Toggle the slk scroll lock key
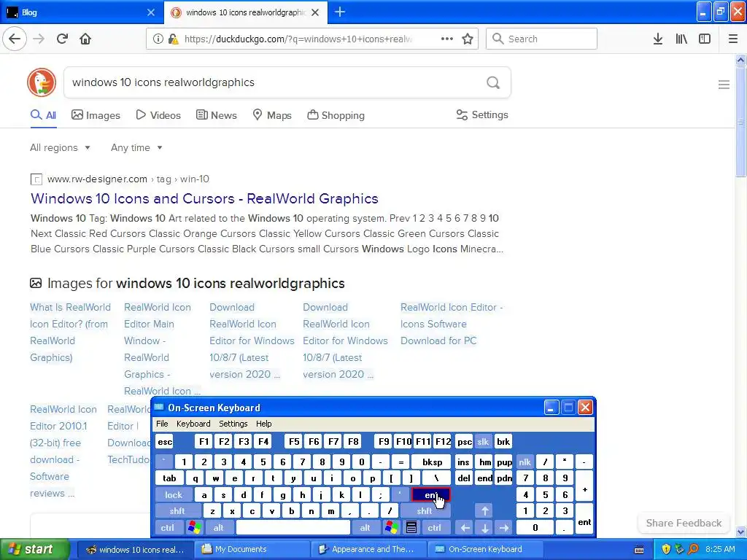 tap(483, 441)
